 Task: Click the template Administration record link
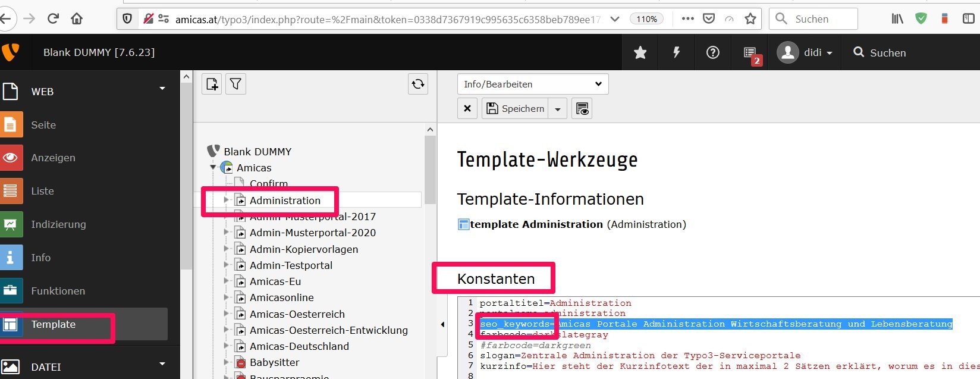tap(536, 224)
